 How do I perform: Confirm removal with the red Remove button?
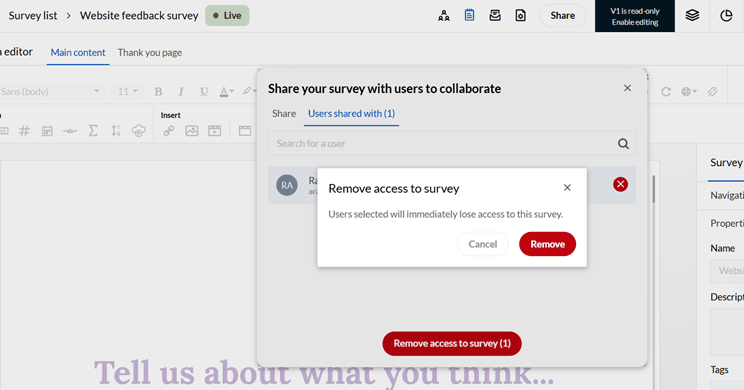547,244
